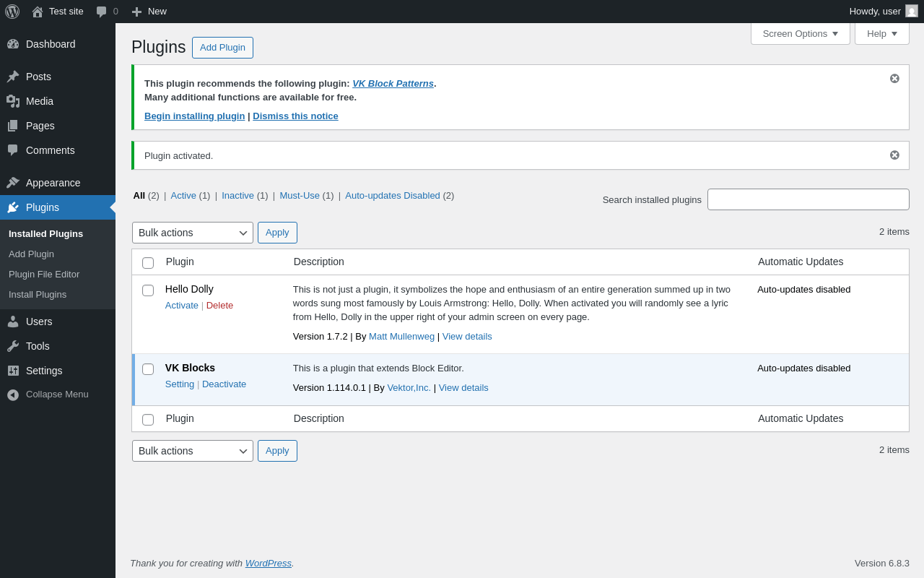The width and height of the screenshot is (924, 578).
Task: Expand the Screen Options panel
Action: 800,33
